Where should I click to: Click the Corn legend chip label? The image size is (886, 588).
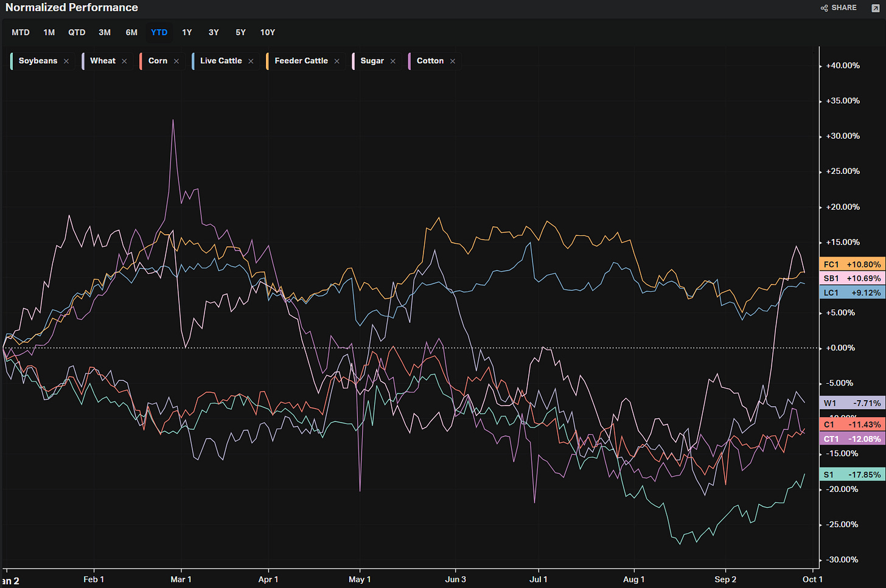[158, 61]
